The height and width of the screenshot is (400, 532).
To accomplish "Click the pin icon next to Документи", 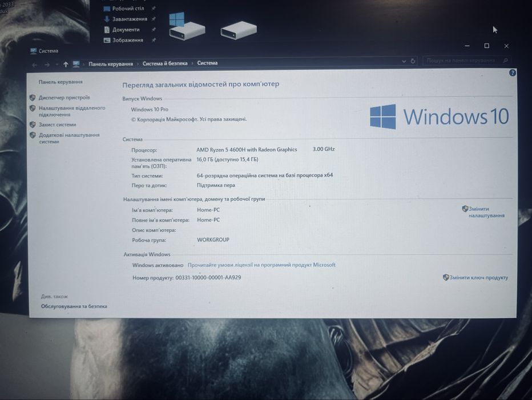I will tap(154, 30).
